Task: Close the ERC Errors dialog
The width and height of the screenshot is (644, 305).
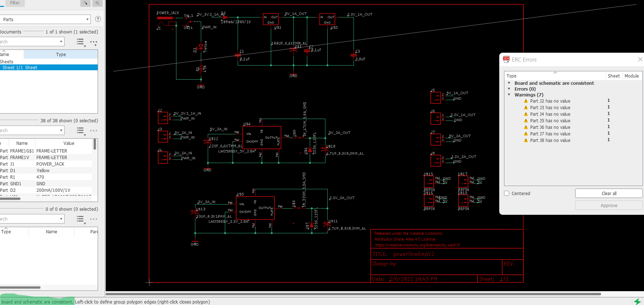Action: (640, 59)
